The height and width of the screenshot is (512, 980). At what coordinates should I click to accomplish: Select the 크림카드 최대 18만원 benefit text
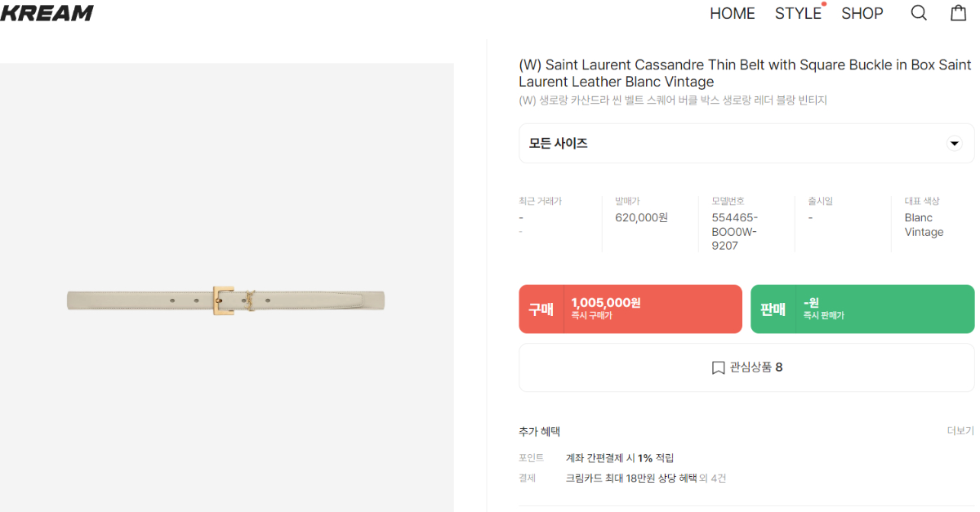(x=631, y=479)
